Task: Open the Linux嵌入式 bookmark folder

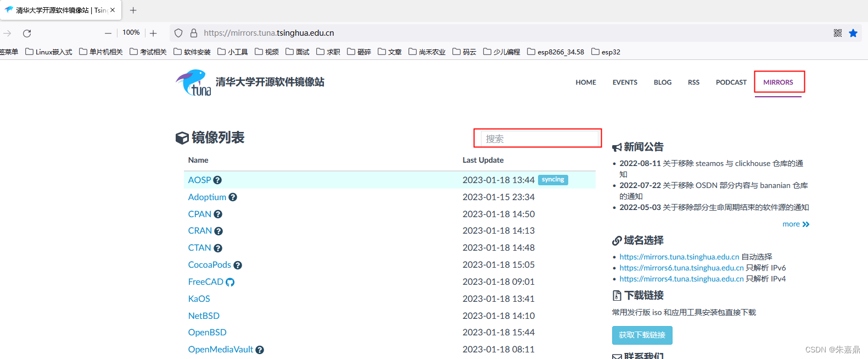Action: tap(49, 52)
